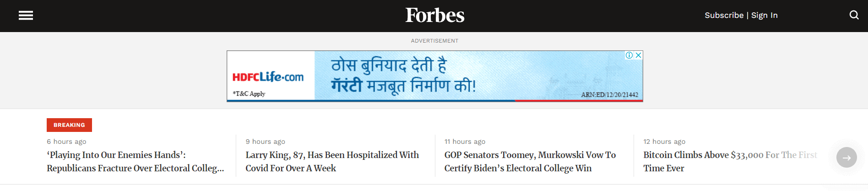The width and height of the screenshot is (868, 191).
Task: Open the Larry King hospitalized headline
Action: point(332,162)
